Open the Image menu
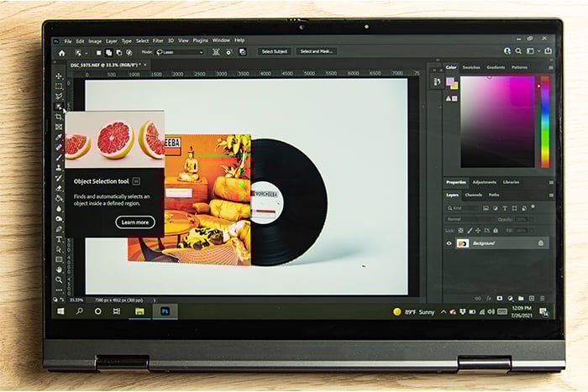The width and height of the screenshot is (588, 392). tap(95, 41)
